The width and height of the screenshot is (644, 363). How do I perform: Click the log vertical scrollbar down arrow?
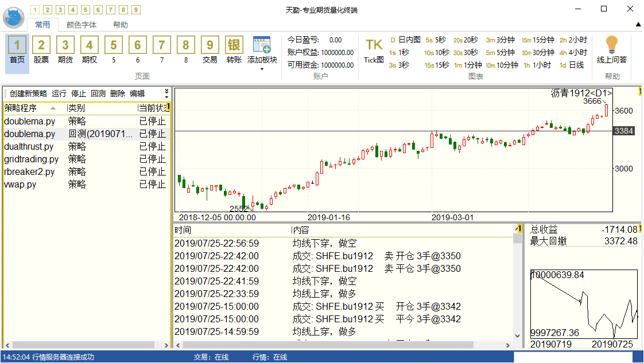pos(518,336)
